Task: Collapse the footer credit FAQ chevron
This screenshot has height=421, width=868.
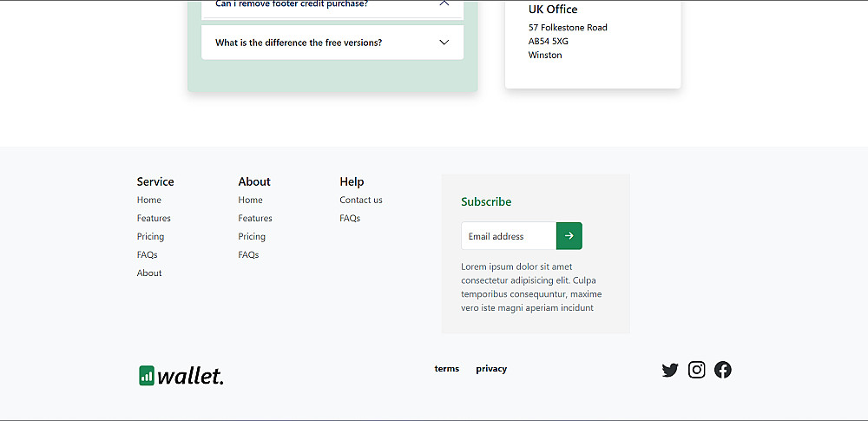Action: pos(444,4)
